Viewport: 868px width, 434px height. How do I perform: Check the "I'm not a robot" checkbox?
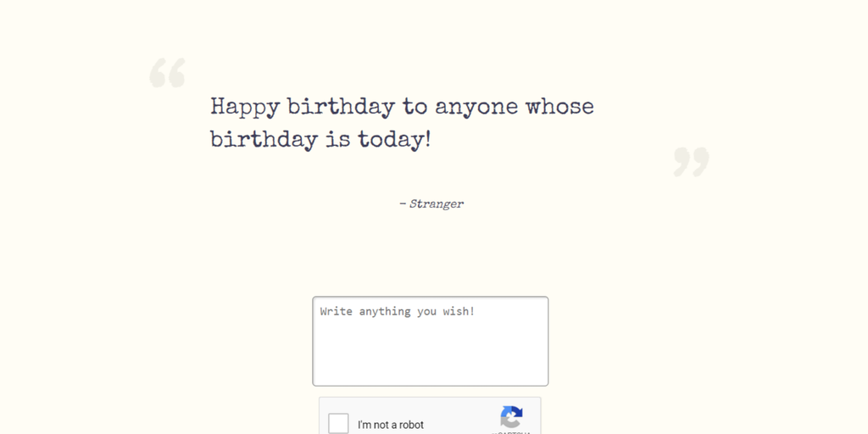pos(338,424)
